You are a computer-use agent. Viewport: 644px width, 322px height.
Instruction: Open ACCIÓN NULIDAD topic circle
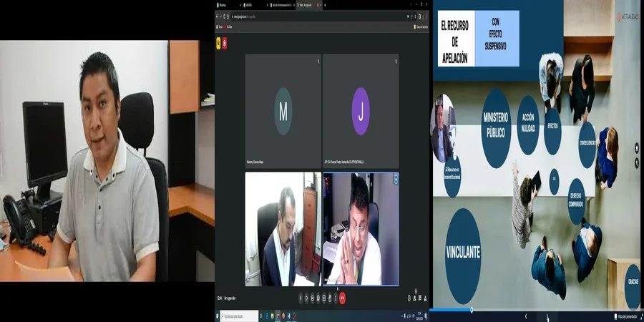tap(528, 125)
